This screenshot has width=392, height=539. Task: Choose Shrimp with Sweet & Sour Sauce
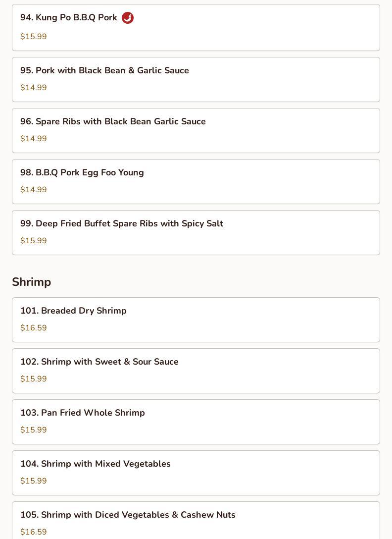pos(99,362)
